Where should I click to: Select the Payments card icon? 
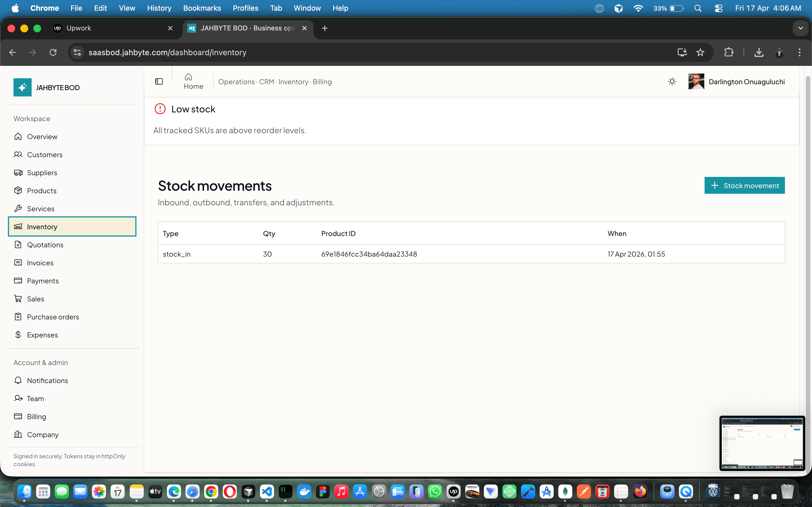point(18,281)
